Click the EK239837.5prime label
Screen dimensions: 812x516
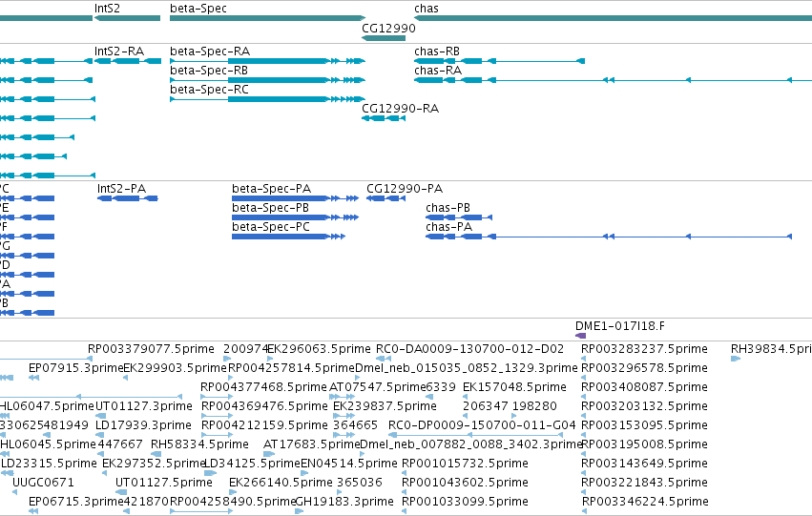click(x=385, y=406)
